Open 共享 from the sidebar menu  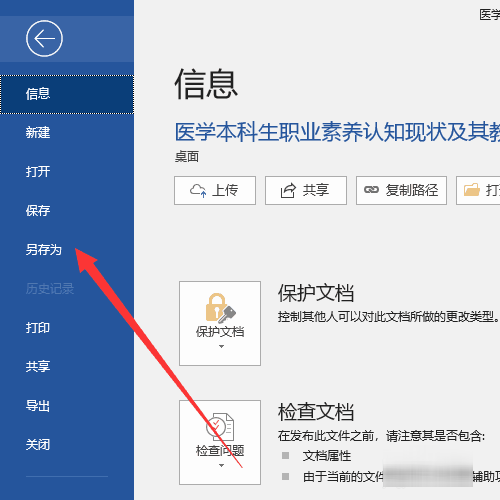tap(67, 367)
